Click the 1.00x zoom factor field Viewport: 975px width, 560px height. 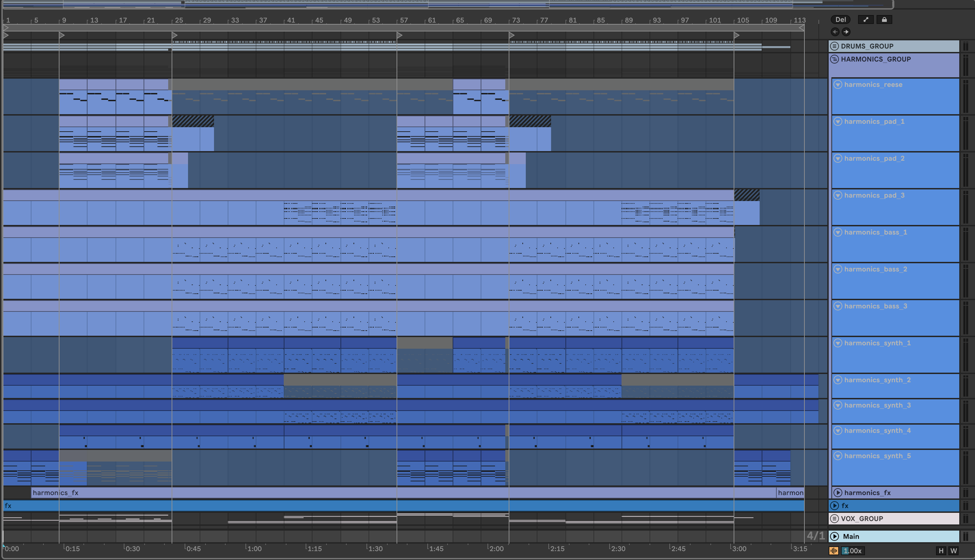[852, 551]
